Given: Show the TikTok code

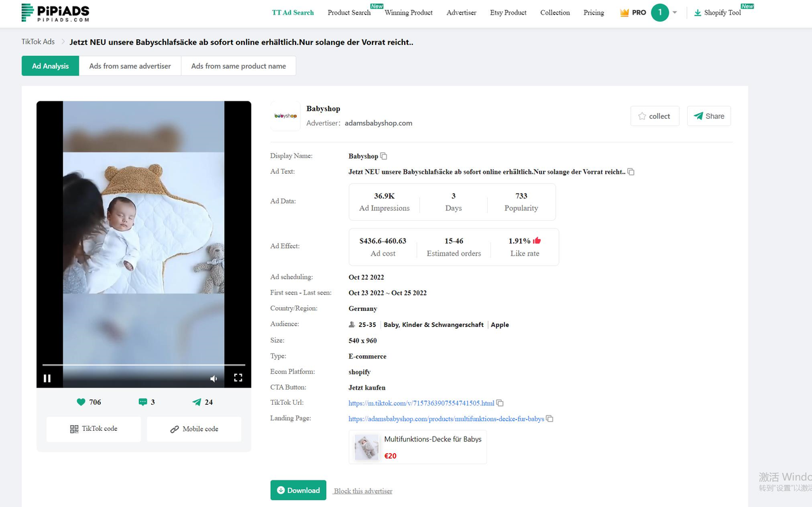Looking at the screenshot, I should click(x=94, y=429).
